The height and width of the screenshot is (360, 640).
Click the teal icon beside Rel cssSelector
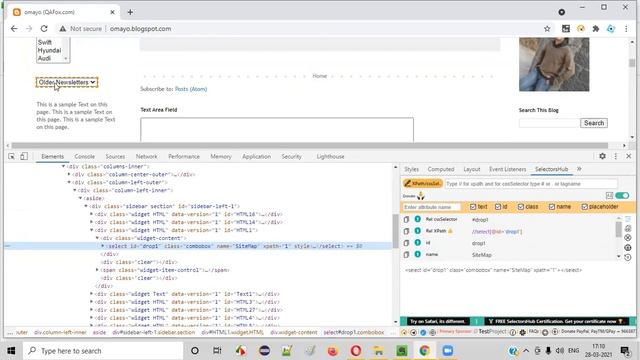tap(418, 219)
